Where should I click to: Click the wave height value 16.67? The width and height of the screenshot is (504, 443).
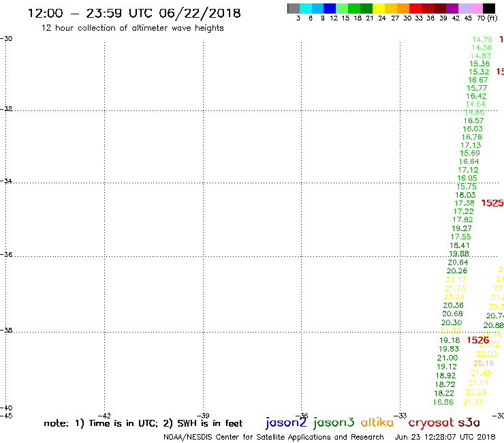(x=477, y=80)
